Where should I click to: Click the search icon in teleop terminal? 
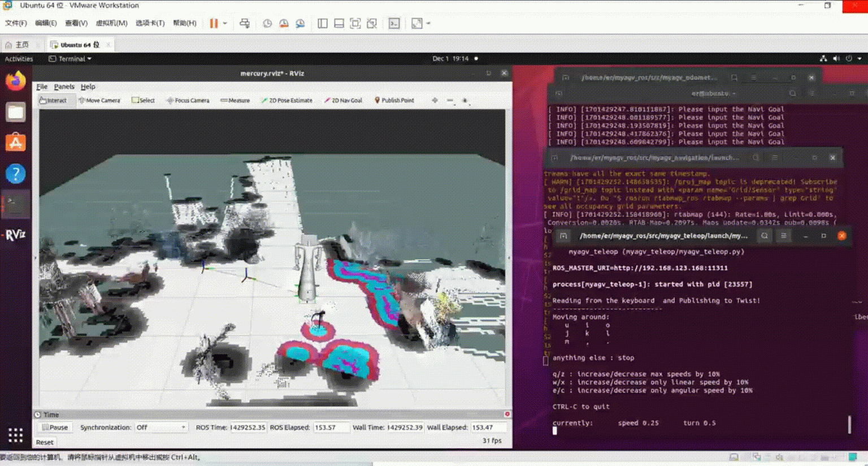764,236
